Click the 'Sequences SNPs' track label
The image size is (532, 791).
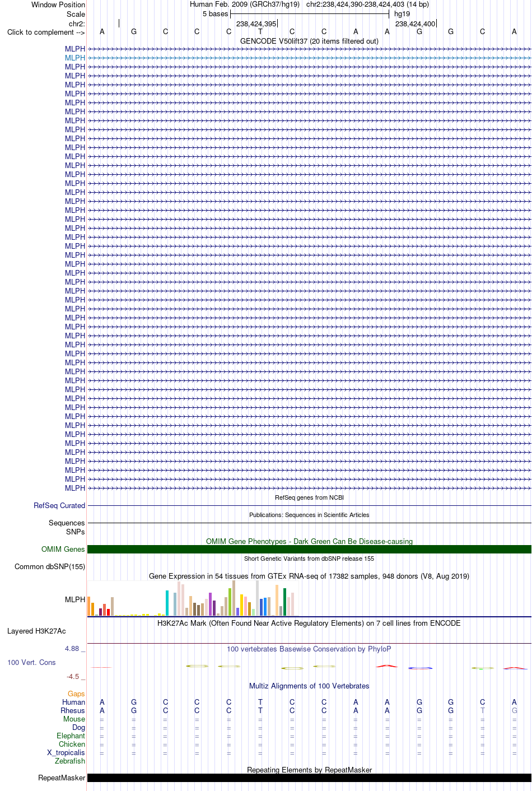coord(67,527)
